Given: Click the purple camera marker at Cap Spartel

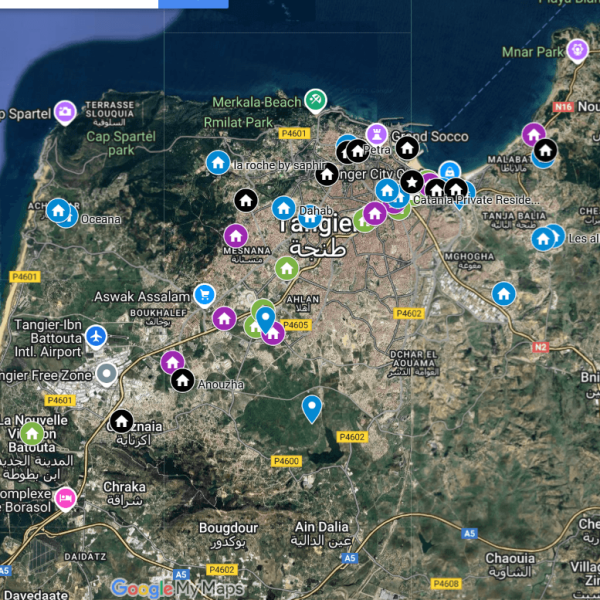Looking at the screenshot, I should point(65,112).
